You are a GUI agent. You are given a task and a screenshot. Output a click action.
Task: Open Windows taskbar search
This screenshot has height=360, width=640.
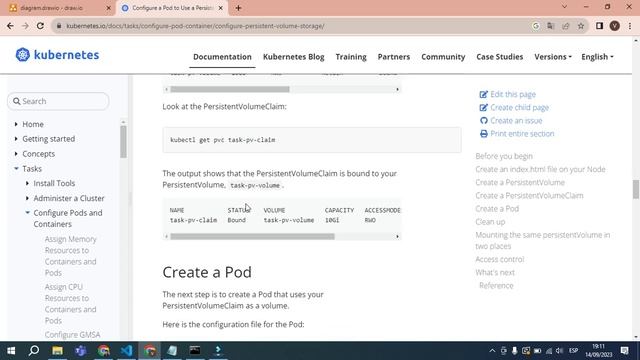pyautogui.click(x=34, y=351)
